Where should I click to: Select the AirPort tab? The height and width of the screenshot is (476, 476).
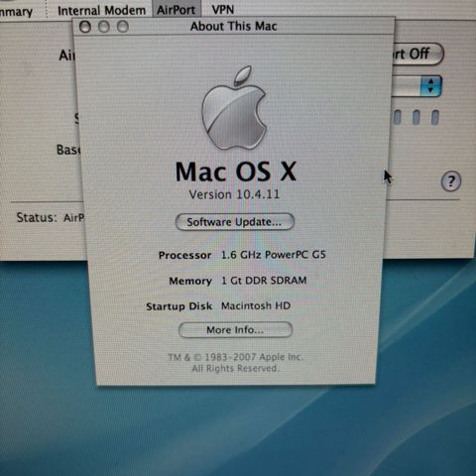click(177, 10)
